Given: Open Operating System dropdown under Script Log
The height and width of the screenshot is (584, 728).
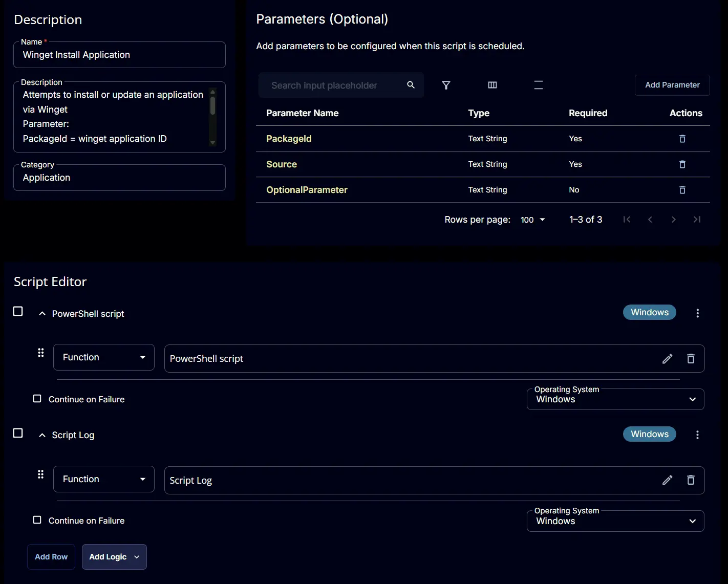Looking at the screenshot, I should point(615,521).
